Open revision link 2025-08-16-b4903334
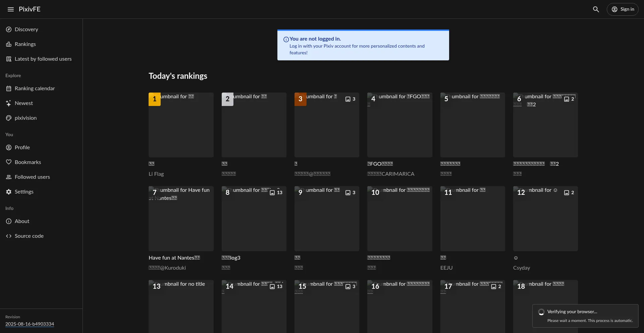The image size is (644, 333). pyautogui.click(x=30, y=324)
